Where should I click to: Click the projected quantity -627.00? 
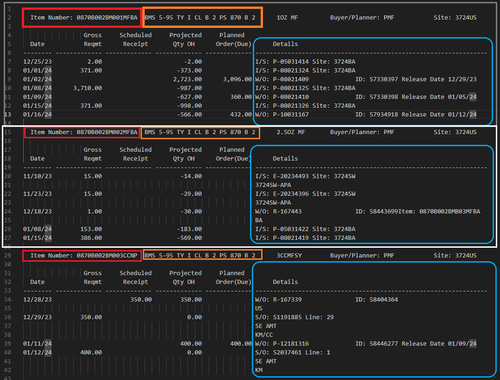coord(189,97)
